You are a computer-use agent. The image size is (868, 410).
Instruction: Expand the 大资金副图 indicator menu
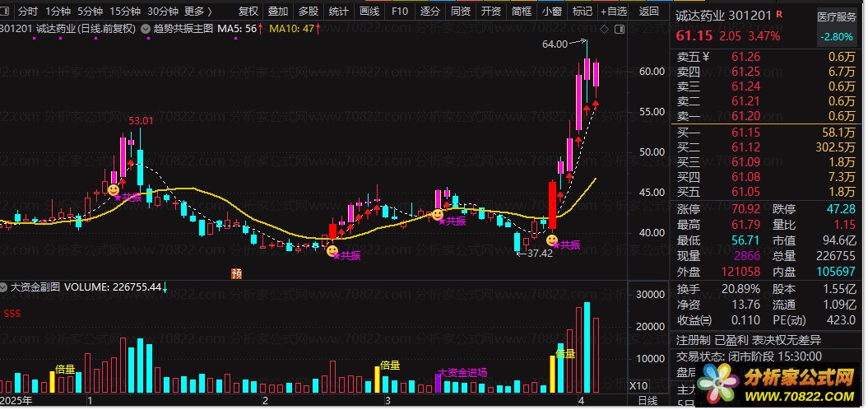(4, 287)
